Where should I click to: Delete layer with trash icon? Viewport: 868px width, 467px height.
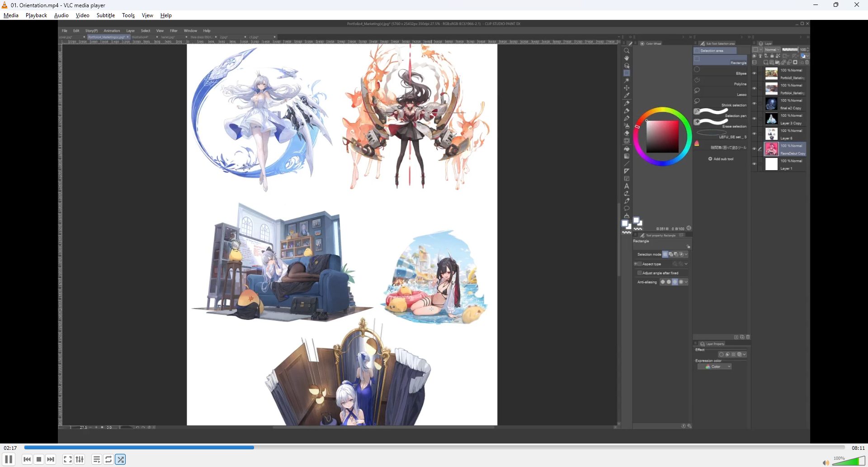pos(807,62)
